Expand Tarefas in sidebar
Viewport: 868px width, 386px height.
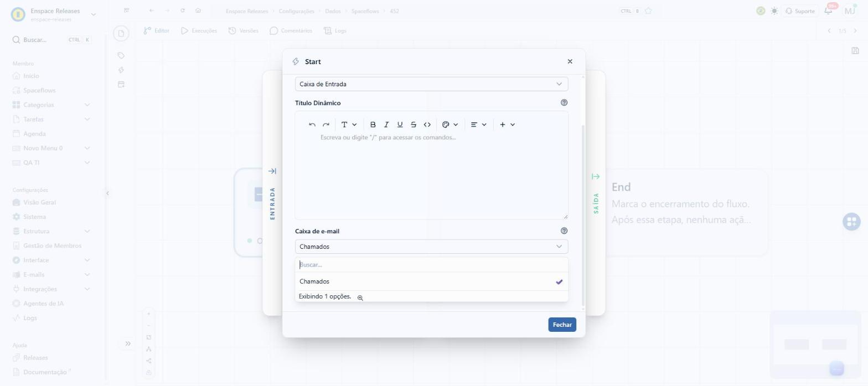[x=52, y=119]
